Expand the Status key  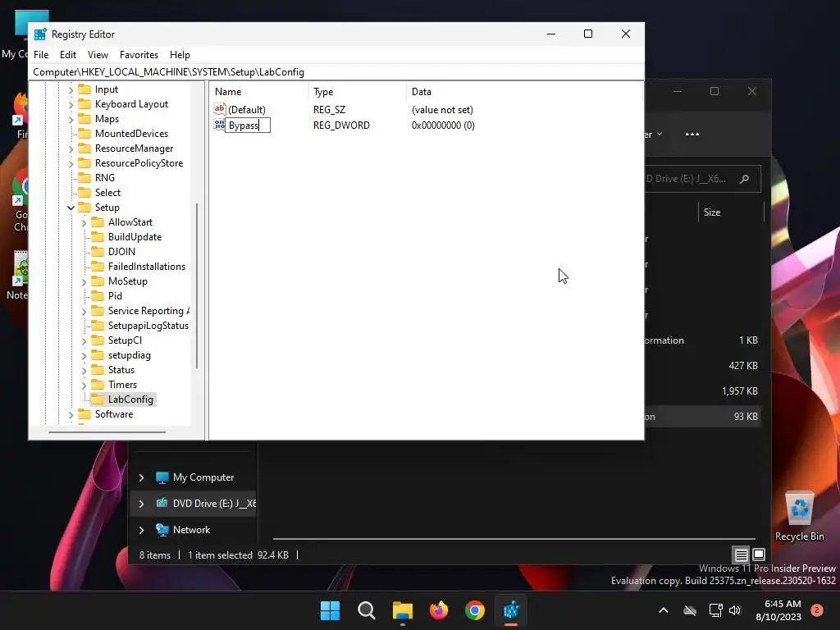(x=84, y=370)
